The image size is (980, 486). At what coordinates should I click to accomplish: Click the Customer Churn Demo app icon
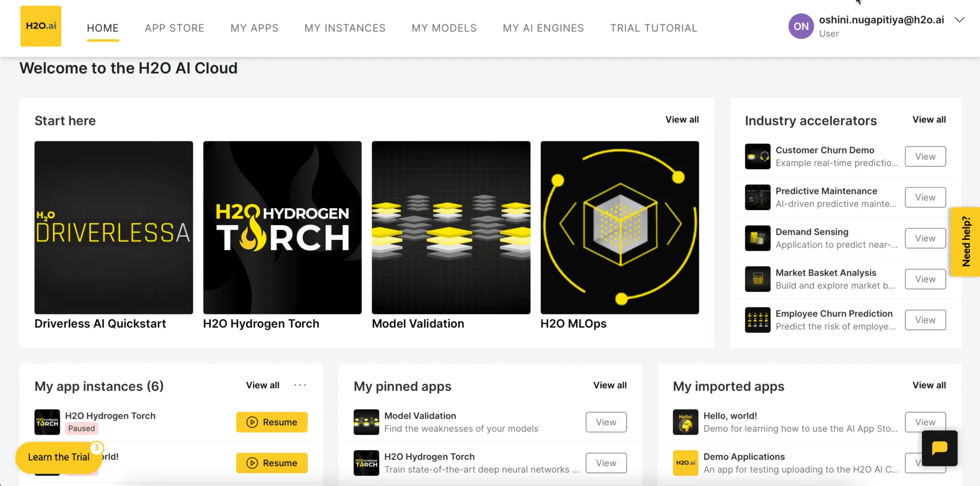pos(757,156)
